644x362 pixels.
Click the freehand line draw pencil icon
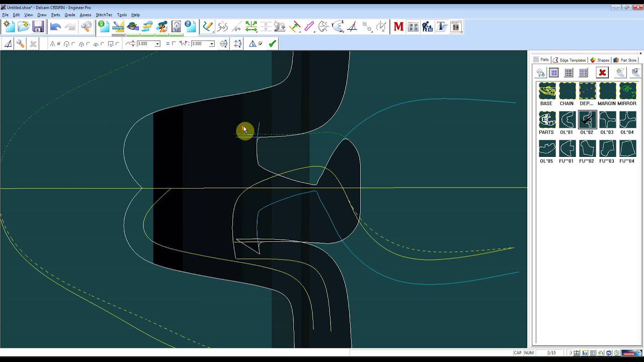click(x=208, y=27)
